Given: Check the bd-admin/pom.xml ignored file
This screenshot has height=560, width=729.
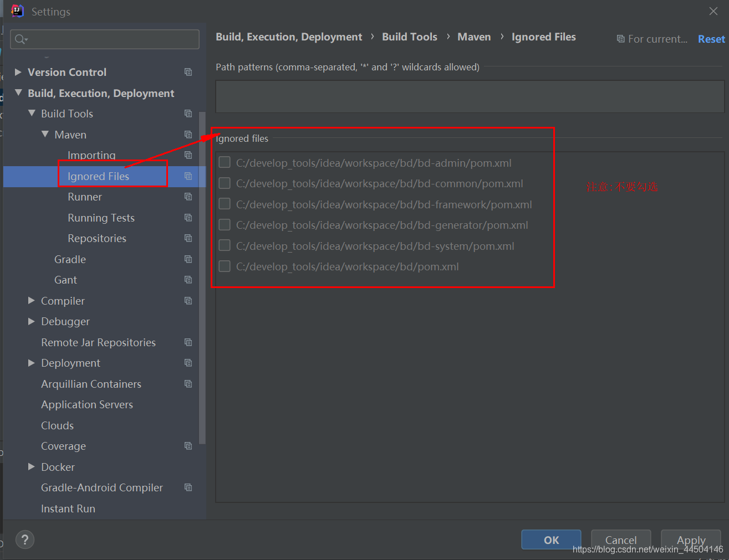Looking at the screenshot, I should coord(225,162).
